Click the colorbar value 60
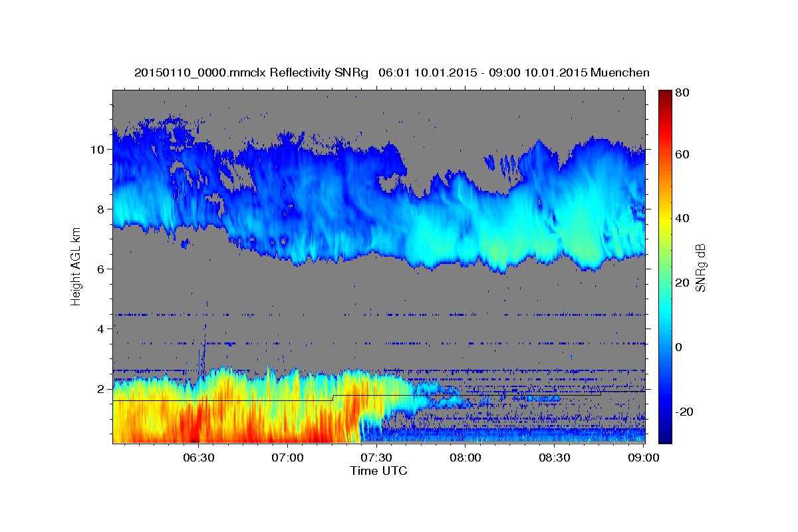 pos(684,154)
